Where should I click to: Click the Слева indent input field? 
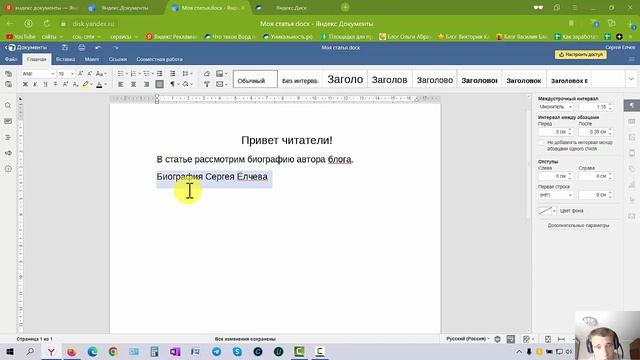coord(556,176)
